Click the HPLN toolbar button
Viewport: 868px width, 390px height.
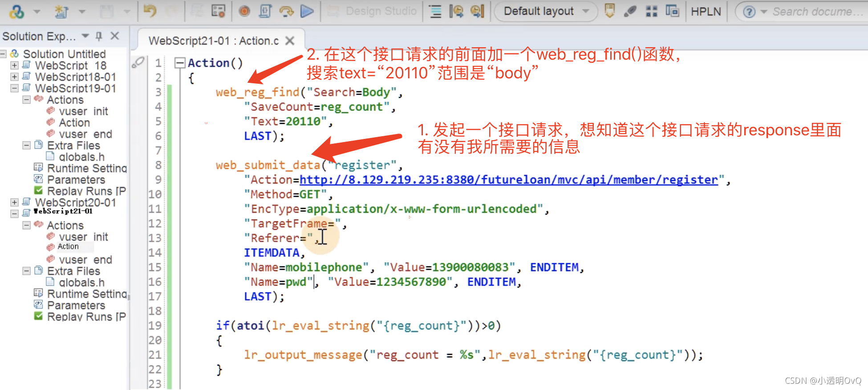[706, 12]
